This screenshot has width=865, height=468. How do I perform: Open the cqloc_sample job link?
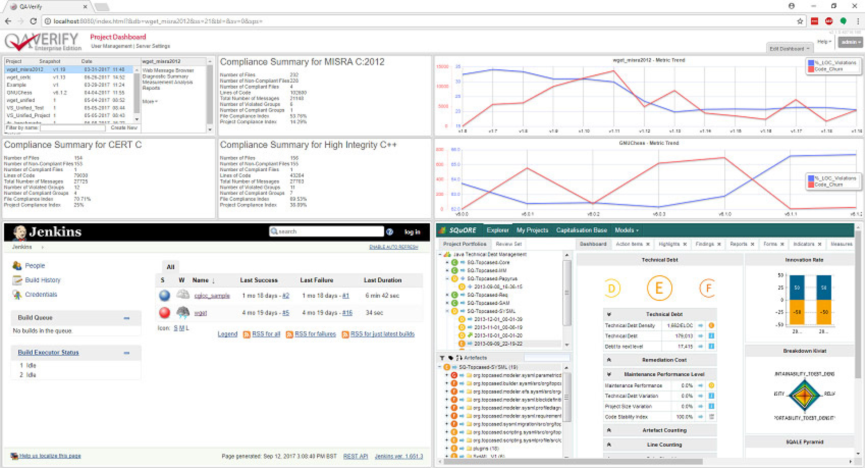tap(212, 296)
